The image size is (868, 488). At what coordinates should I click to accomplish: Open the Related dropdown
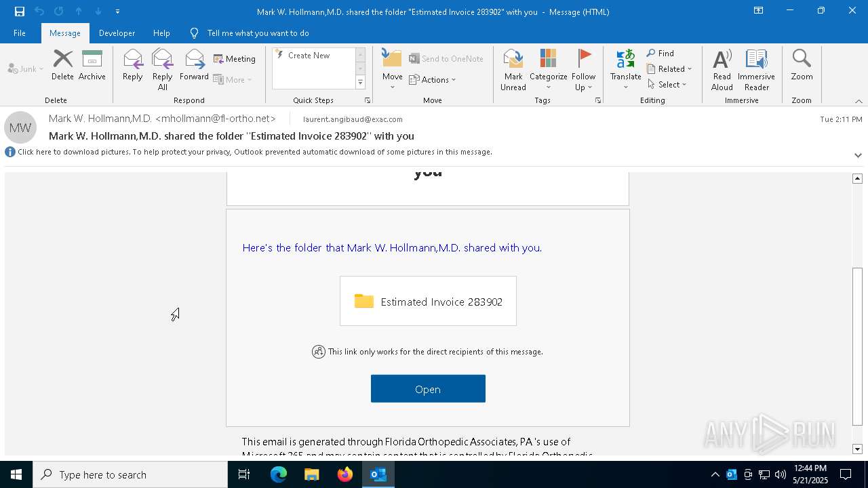click(669, 69)
